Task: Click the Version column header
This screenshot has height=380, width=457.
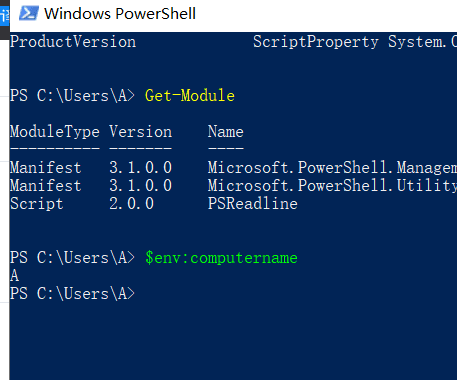Action: point(140,132)
